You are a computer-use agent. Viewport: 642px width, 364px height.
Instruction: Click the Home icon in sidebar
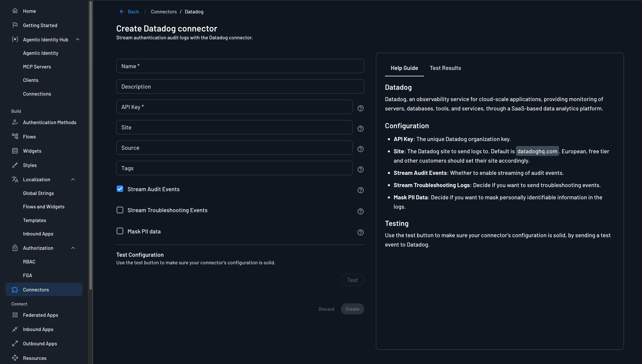[15, 11]
